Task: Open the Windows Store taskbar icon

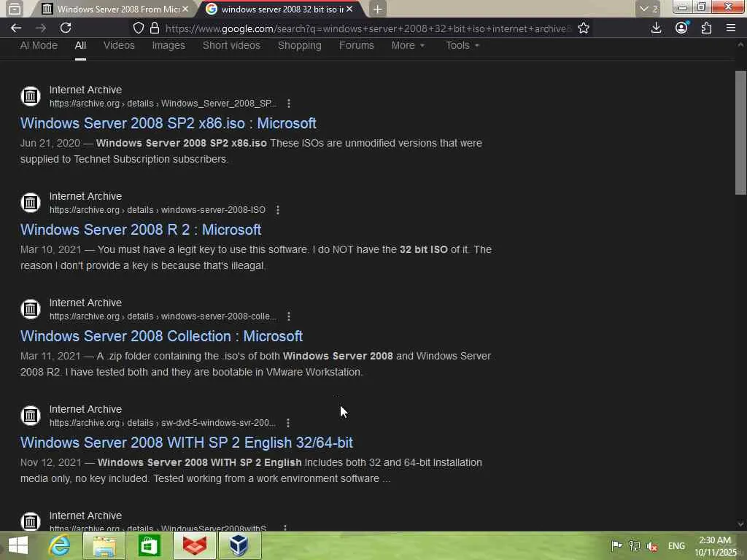Action: 149,545
